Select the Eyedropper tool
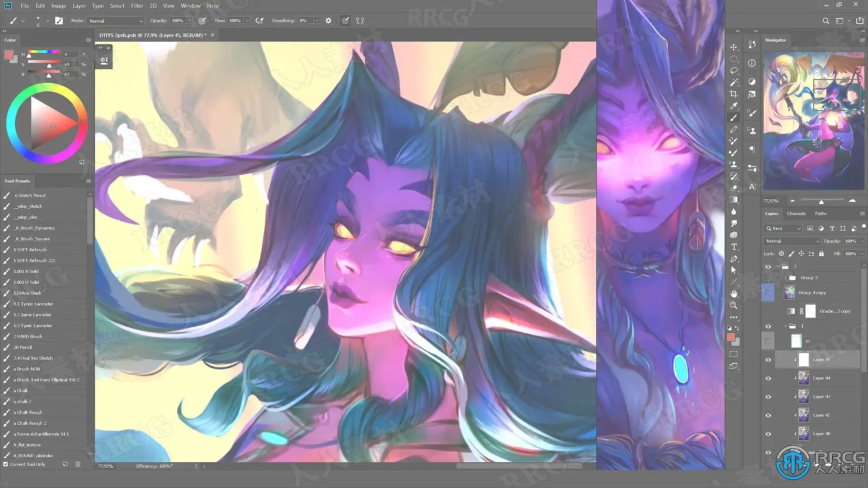This screenshot has width=868, height=488. click(x=734, y=106)
